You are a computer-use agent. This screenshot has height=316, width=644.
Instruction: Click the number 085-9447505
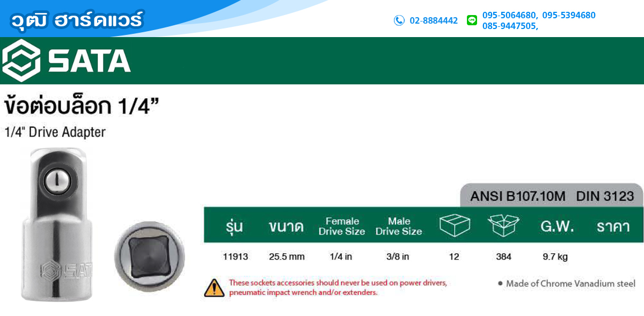click(510, 26)
